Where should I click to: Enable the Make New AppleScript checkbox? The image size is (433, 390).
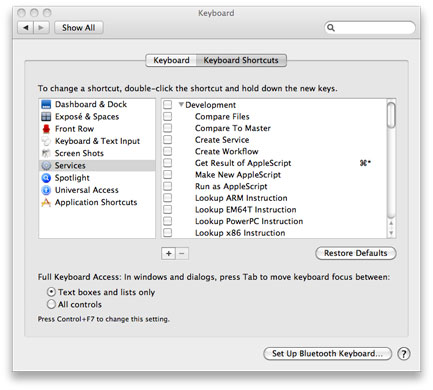point(168,175)
